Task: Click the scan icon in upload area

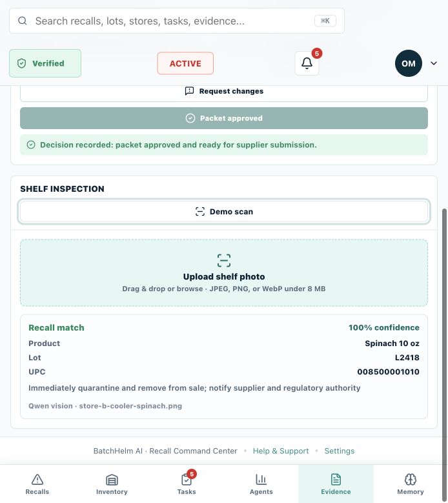Action: [x=224, y=260]
